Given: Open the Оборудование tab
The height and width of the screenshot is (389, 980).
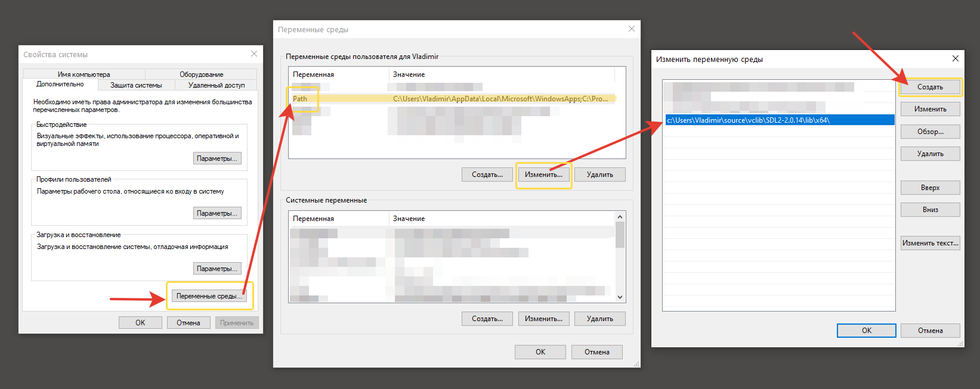Looking at the screenshot, I should pos(202,74).
